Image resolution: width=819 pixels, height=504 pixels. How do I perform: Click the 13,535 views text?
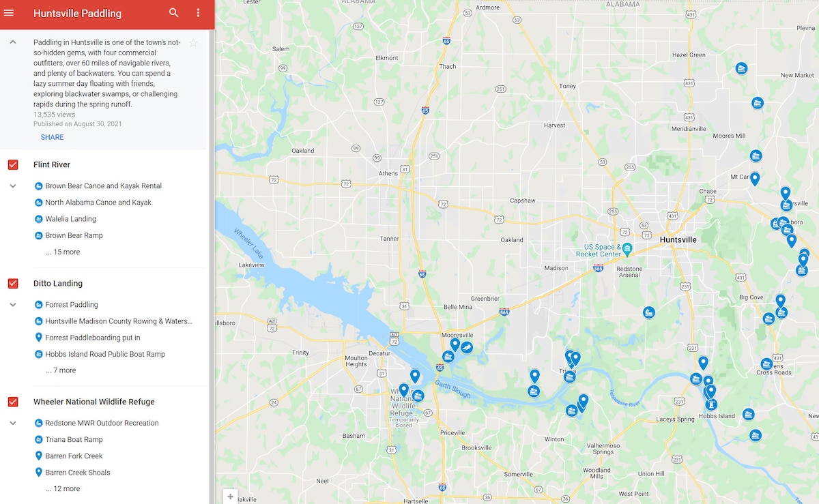(55, 115)
